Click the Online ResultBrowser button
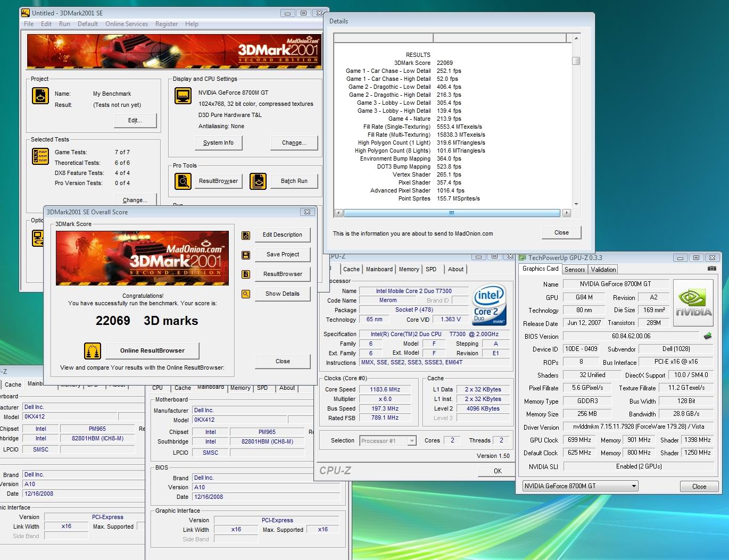Screen dimensions: 729x560 point(152,350)
